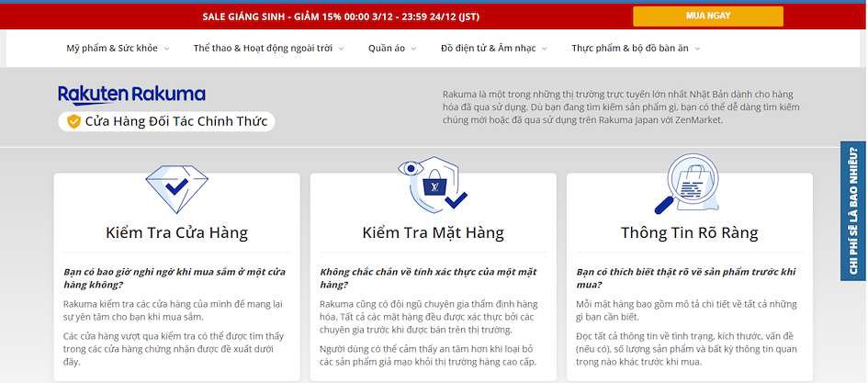868x383 pixels.
Task: Open CHI PHÍ SẼ LÀ BAO NHIÊU side tab
Action: tap(853, 211)
